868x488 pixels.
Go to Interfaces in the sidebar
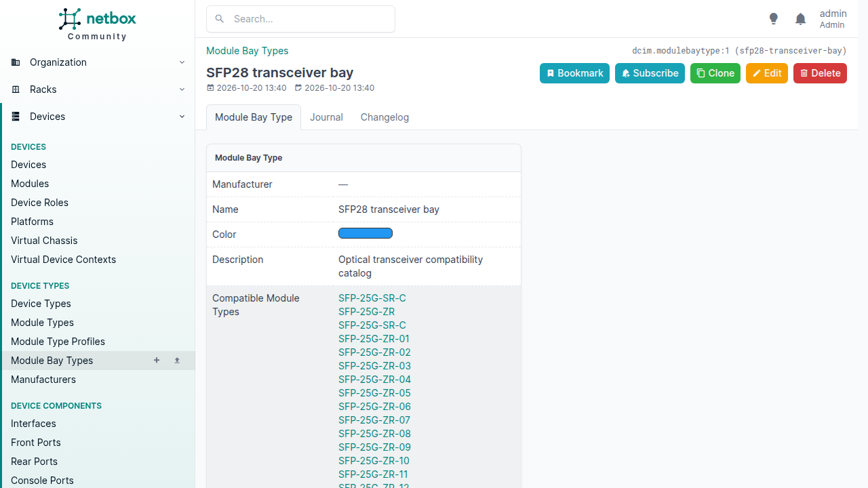pyautogui.click(x=33, y=424)
